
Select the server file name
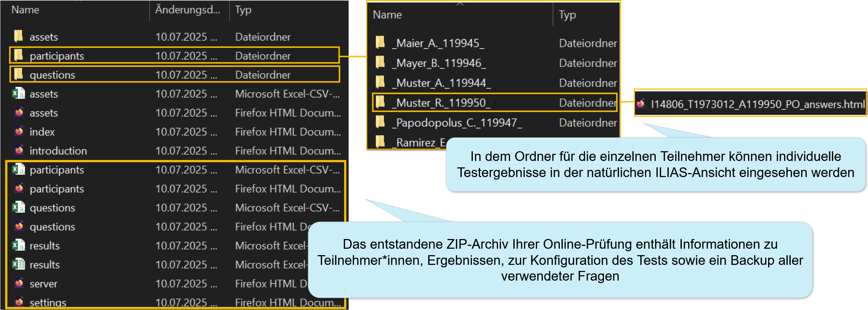[43, 284]
